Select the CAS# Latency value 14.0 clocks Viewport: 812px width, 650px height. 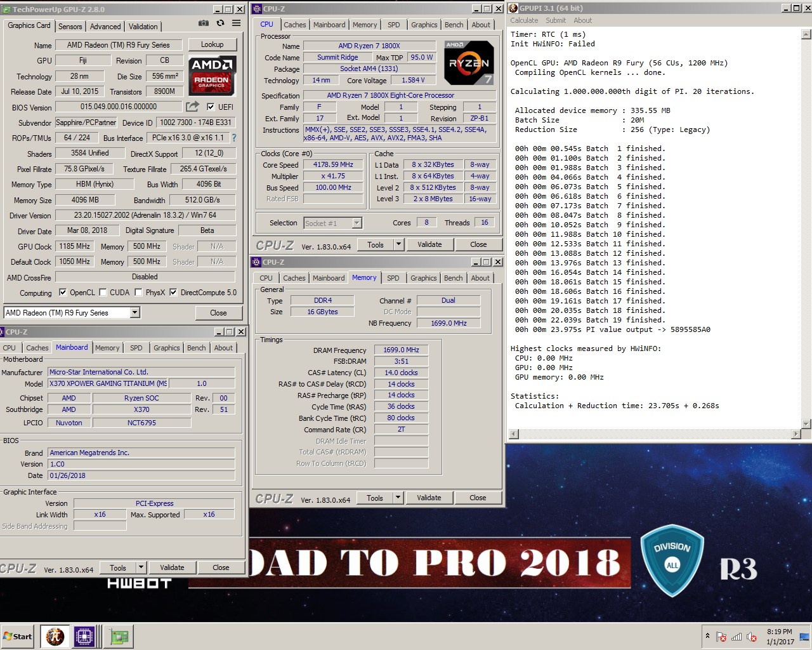401,373
